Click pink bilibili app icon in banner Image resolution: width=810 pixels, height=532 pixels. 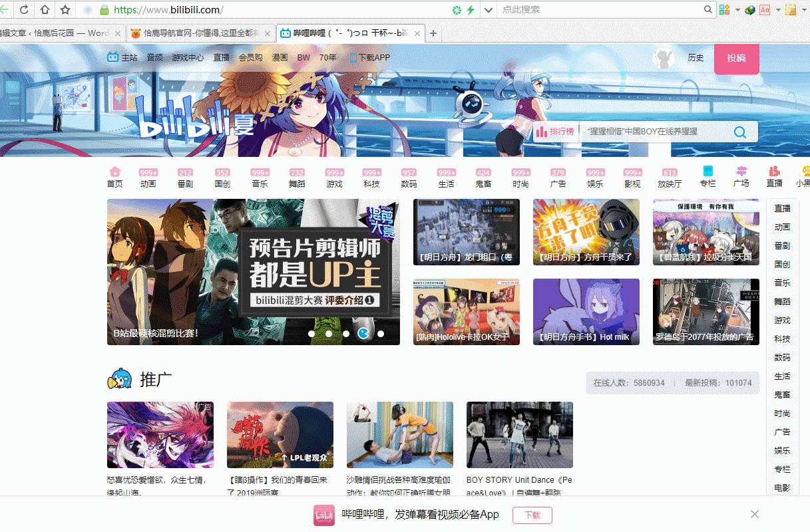324,515
